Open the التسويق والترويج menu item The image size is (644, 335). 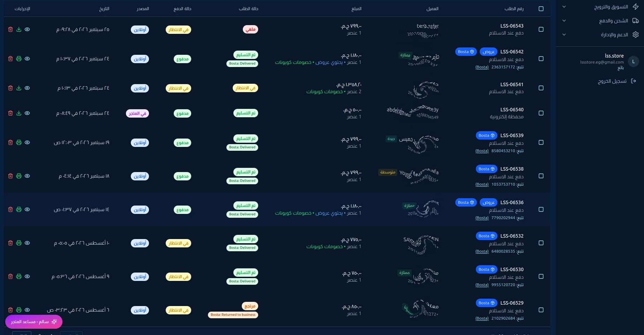coord(611,7)
